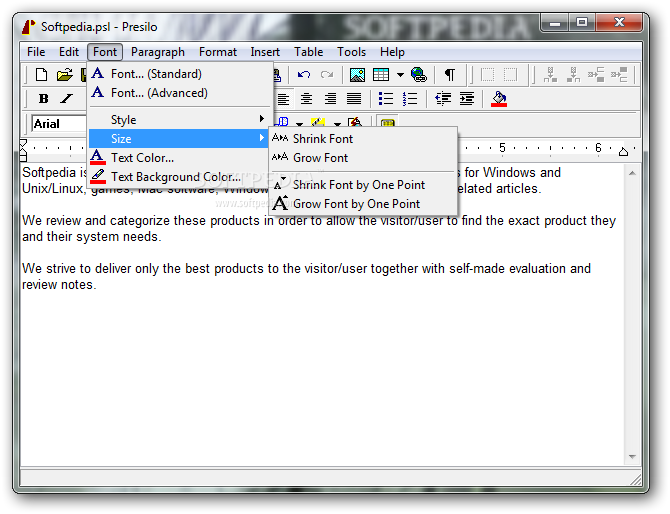Open the Tools menu
Screen dimensions: 670x514
tap(351, 52)
